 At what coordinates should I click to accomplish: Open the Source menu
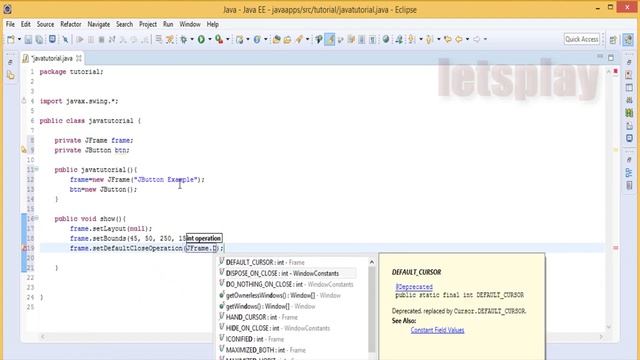pos(45,24)
